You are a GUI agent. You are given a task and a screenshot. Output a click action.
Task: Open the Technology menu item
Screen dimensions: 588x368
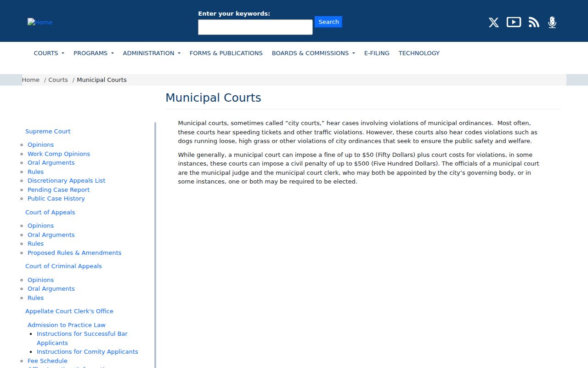tap(419, 53)
